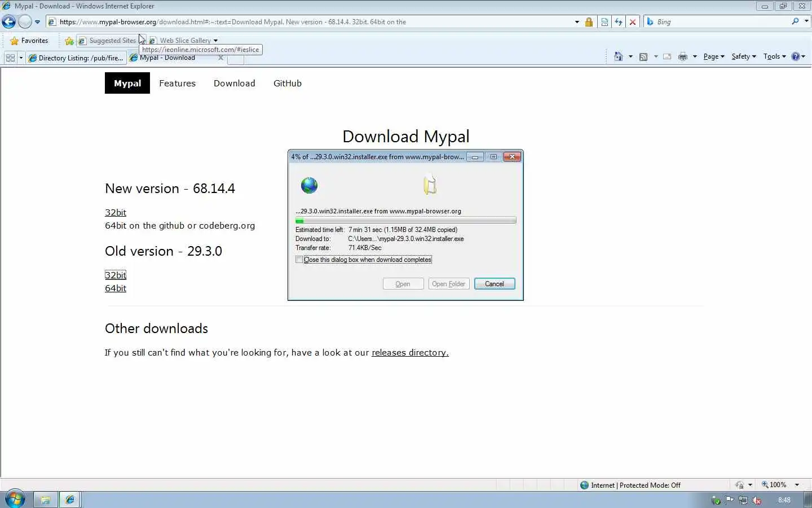
Task: Select the Mypal - Download tab
Action: (167, 58)
